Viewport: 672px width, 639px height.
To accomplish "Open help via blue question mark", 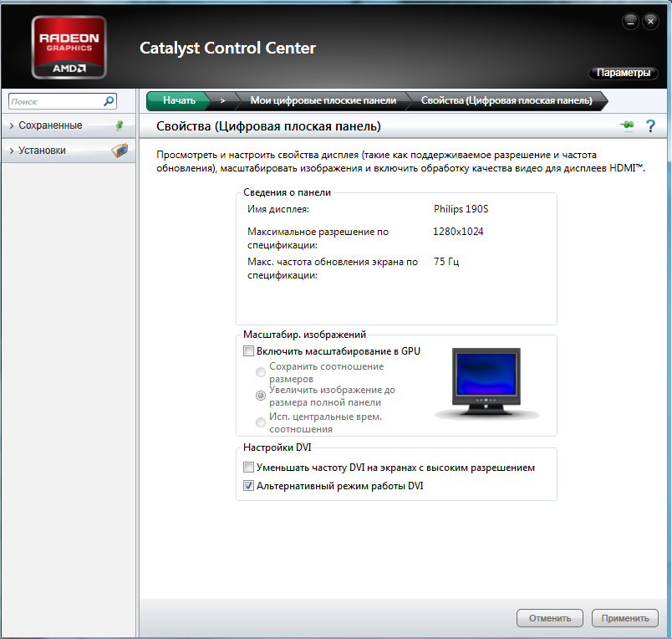I will coord(650,125).
